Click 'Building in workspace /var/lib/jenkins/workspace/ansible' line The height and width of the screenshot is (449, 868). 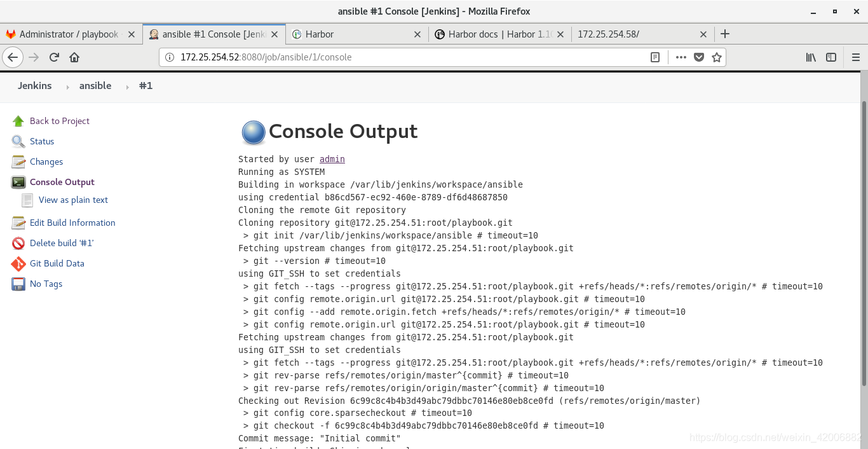coord(381,184)
